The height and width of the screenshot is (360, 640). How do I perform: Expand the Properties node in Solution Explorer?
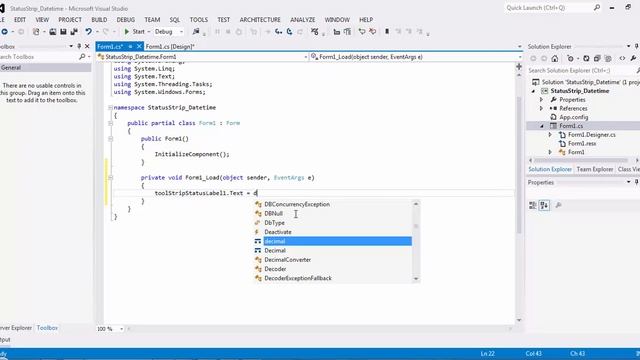pos(541,100)
